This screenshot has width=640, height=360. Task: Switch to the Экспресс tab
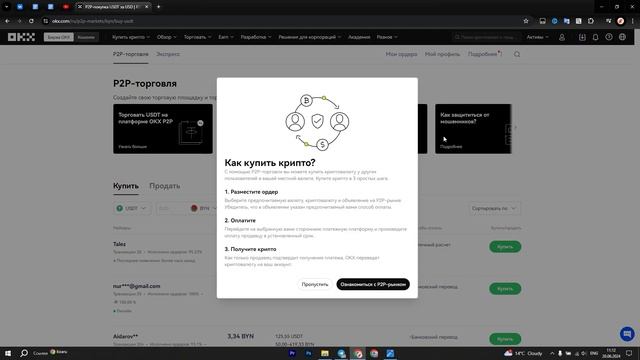pos(168,54)
